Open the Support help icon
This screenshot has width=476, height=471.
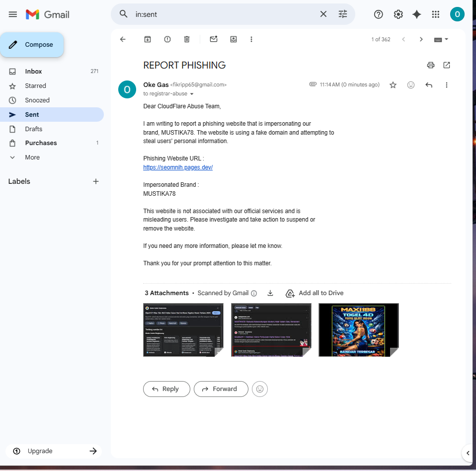[378, 14]
